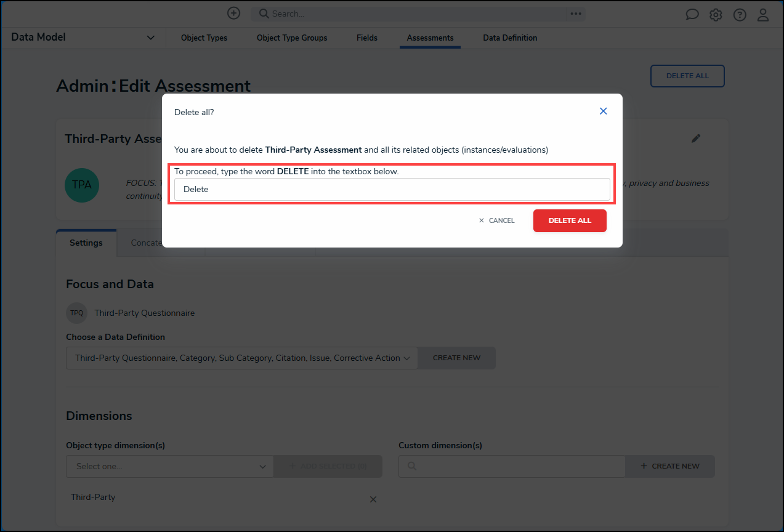Open the Data Definition tab
Viewport: 784px width, 532px height.
click(x=510, y=38)
